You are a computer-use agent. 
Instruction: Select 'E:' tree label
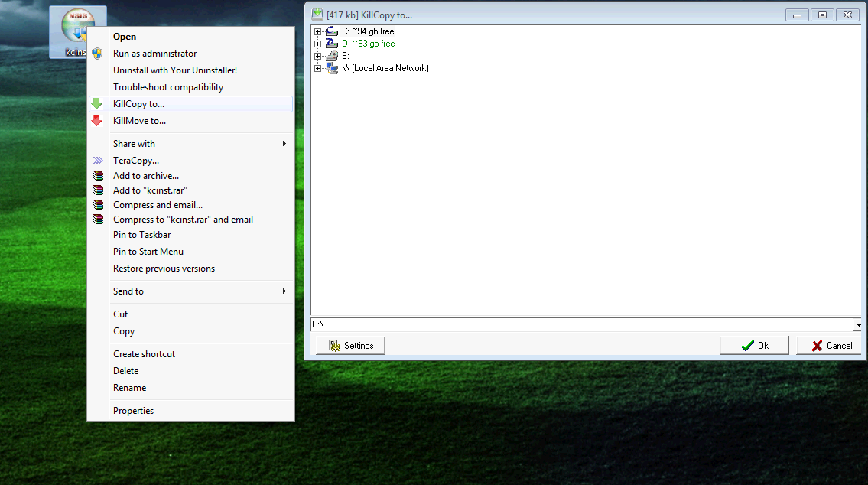coord(346,56)
